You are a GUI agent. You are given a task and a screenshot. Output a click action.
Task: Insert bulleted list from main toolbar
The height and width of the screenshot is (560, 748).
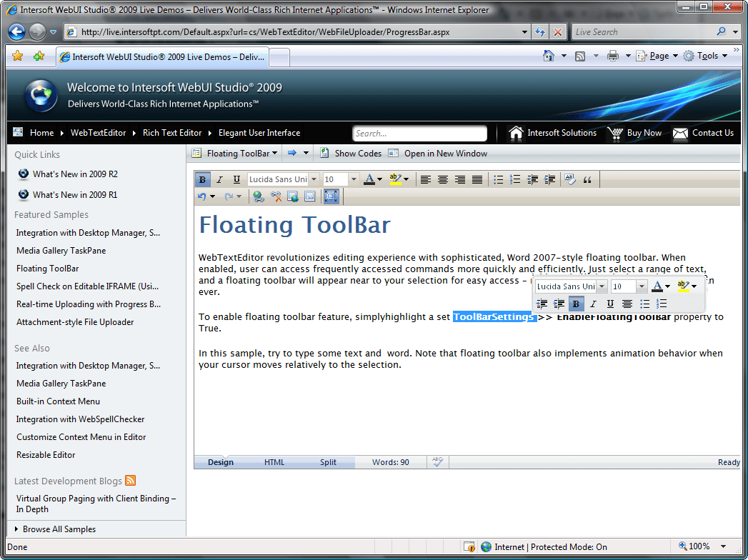(x=498, y=180)
